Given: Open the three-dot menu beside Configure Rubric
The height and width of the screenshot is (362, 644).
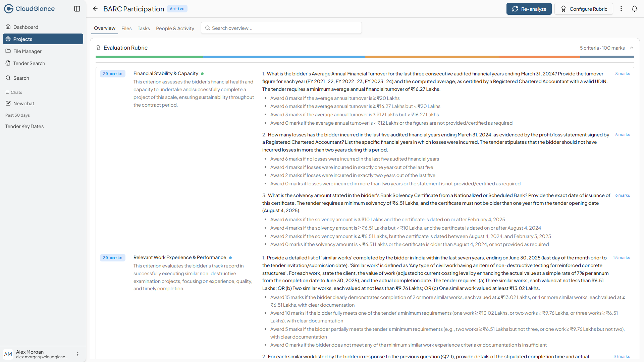Looking at the screenshot, I should 621,9.
